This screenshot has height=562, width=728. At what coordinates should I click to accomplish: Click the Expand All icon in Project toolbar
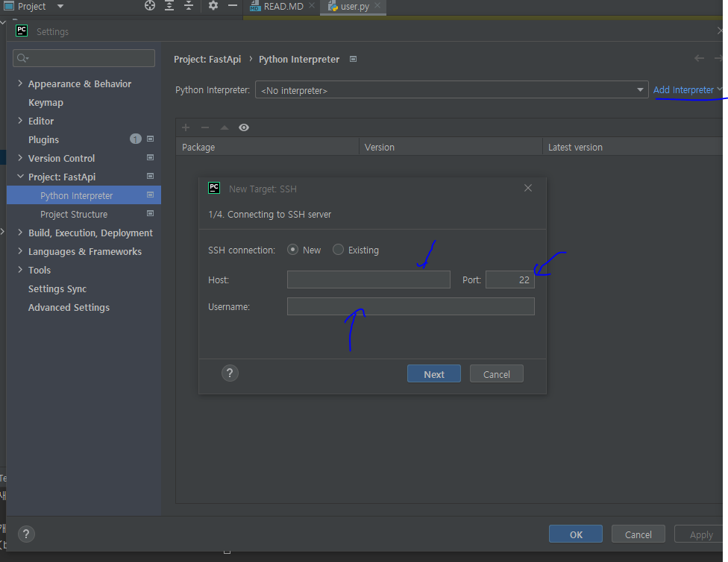169,5
